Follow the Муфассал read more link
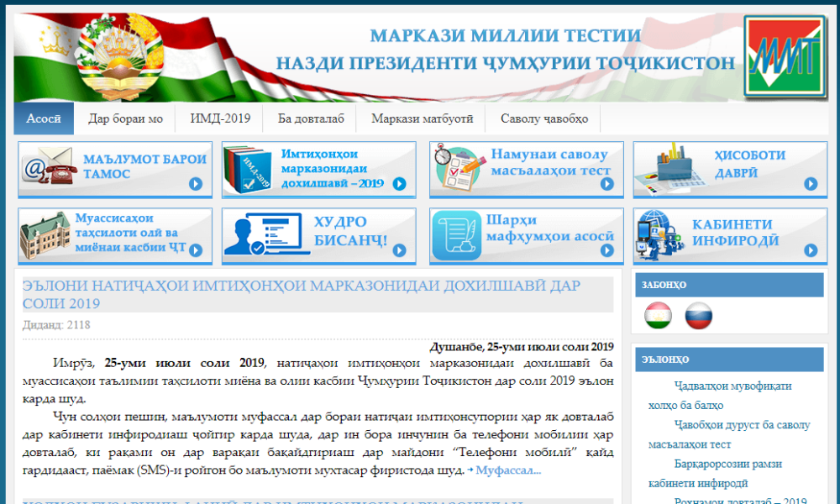The image size is (840, 504). point(507,470)
